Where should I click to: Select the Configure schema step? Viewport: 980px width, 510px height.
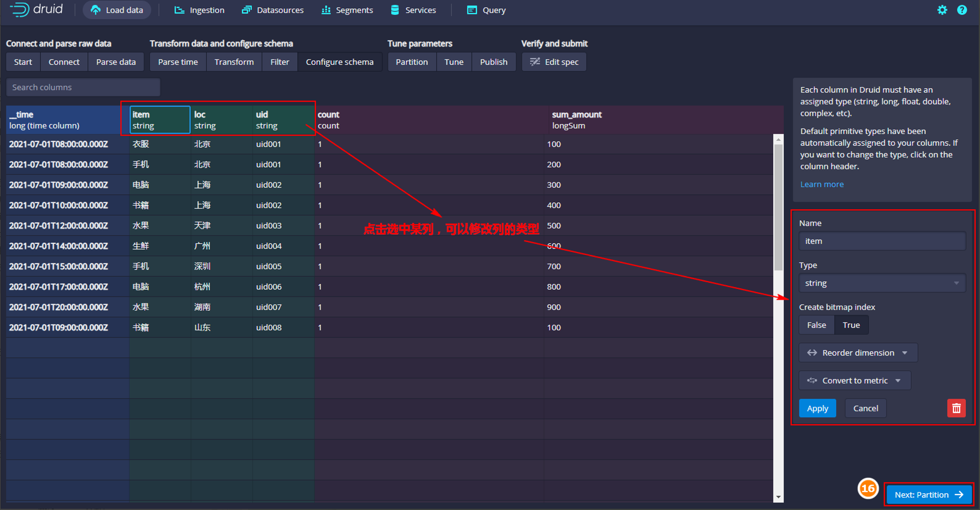coord(340,62)
